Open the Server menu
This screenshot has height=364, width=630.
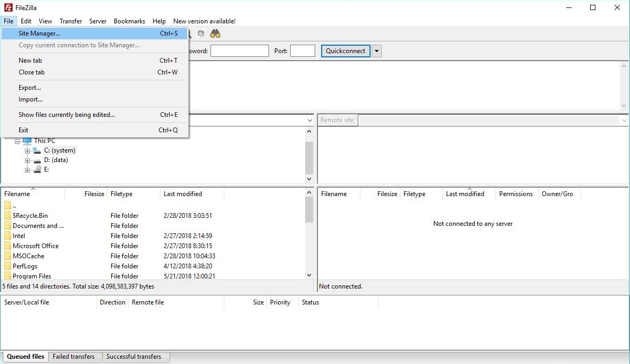tap(98, 21)
